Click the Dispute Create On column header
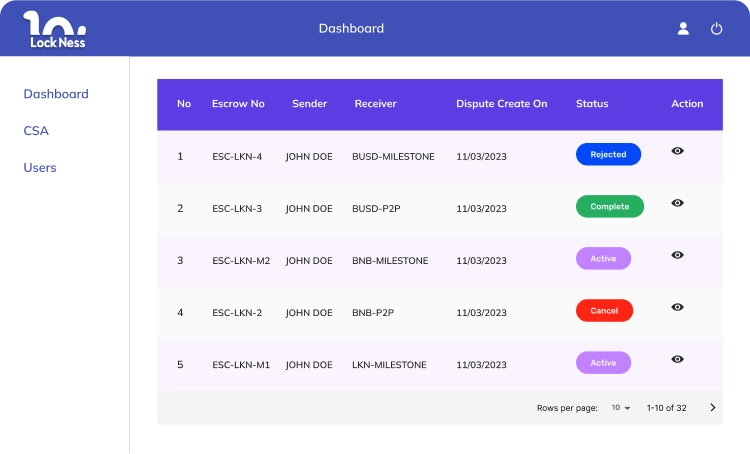 click(501, 104)
